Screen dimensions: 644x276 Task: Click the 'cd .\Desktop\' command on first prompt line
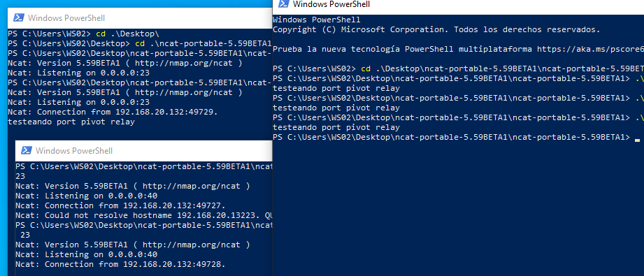(x=127, y=34)
